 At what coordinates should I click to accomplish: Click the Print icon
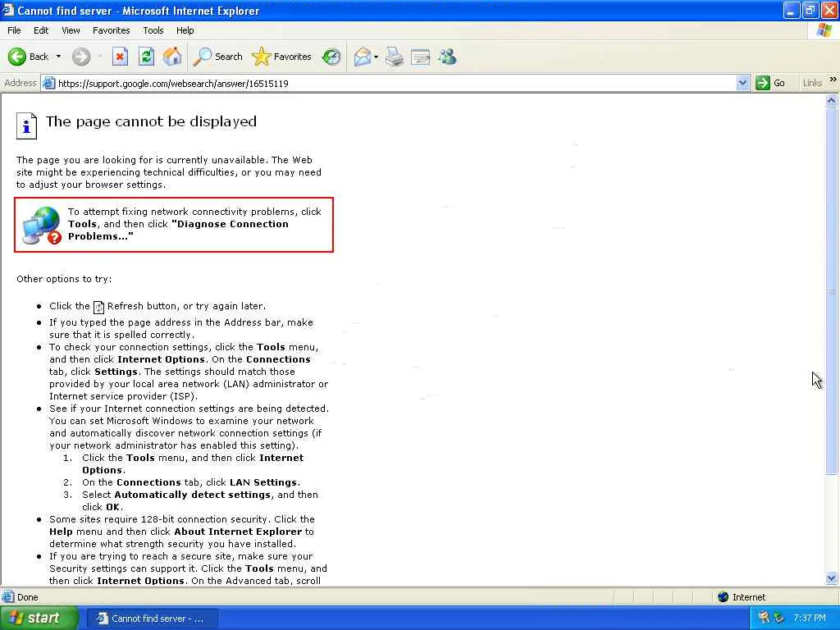395,57
